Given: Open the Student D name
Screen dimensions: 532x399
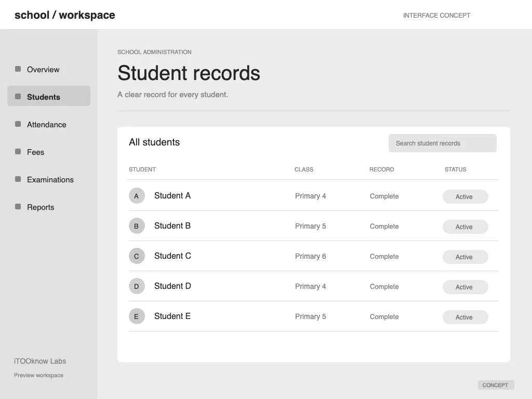Looking at the screenshot, I should [172, 286].
